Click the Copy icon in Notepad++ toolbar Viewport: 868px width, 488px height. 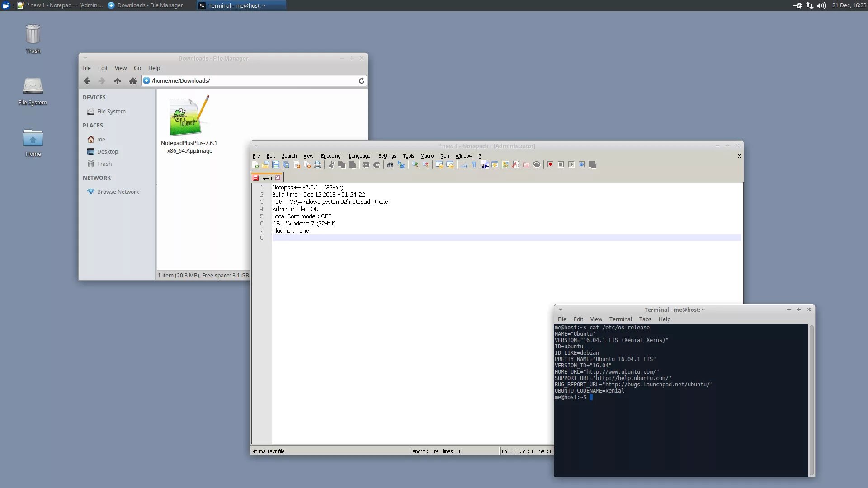[342, 165]
